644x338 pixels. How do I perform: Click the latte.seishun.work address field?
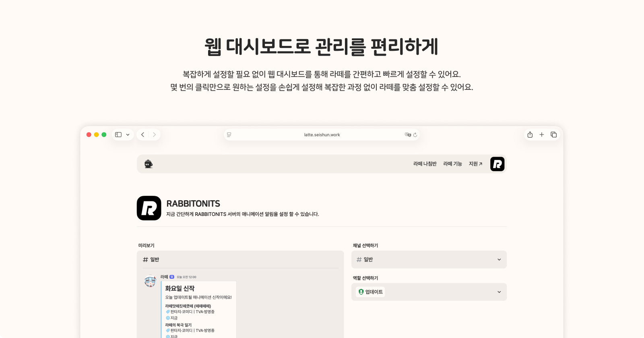(x=322, y=135)
